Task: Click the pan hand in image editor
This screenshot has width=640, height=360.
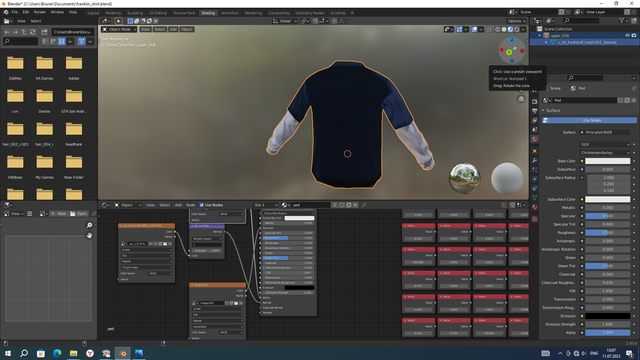Action: (x=89, y=236)
